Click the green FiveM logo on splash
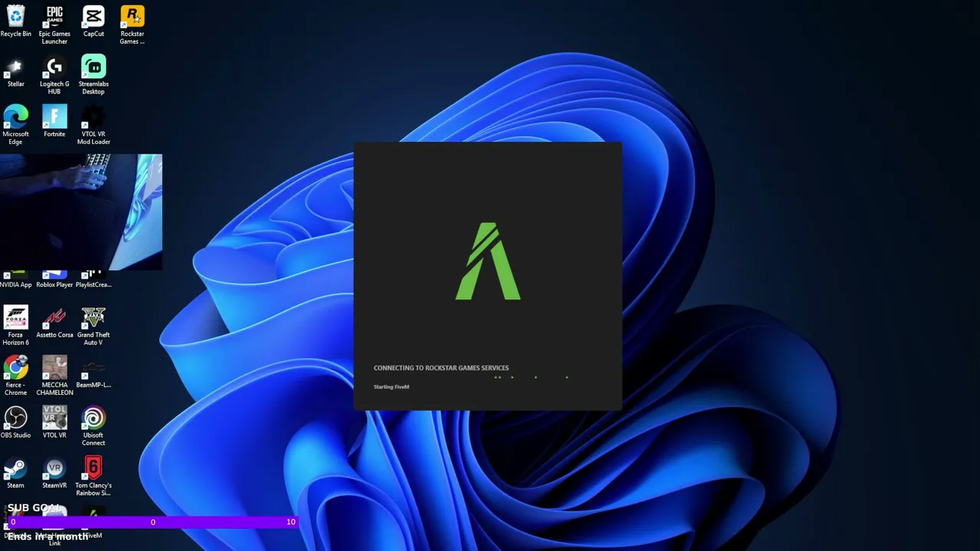 pos(488,261)
